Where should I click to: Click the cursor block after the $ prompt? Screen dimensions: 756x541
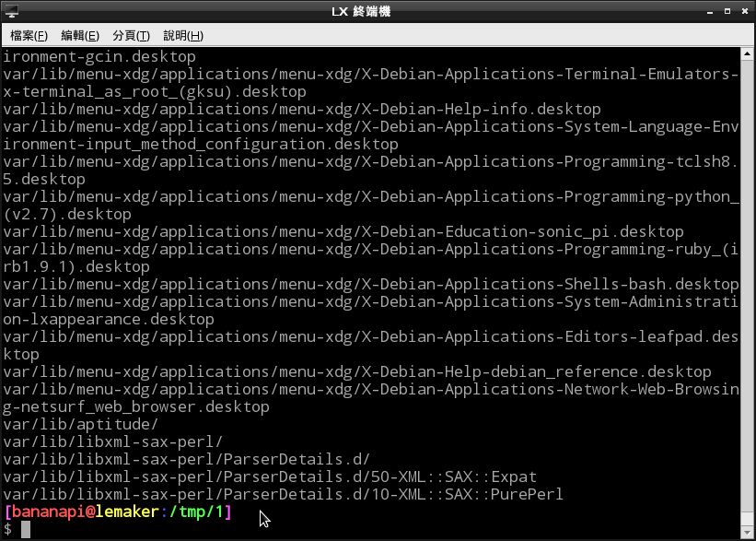(26, 529)
